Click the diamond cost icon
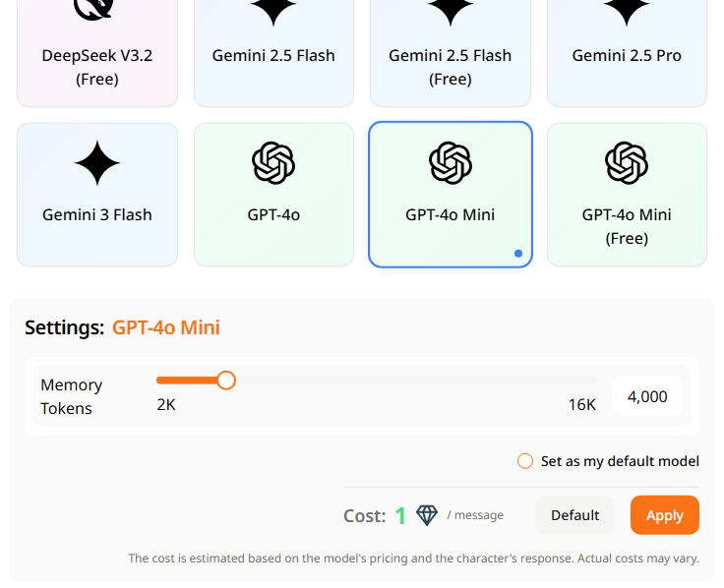This screenshot has height=588, width=724. click(427, 515)
